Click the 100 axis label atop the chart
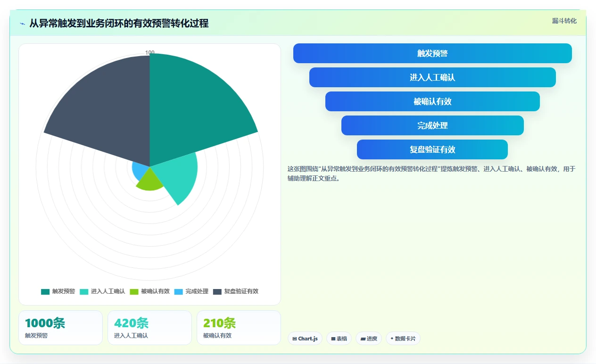 pos(149,53)
